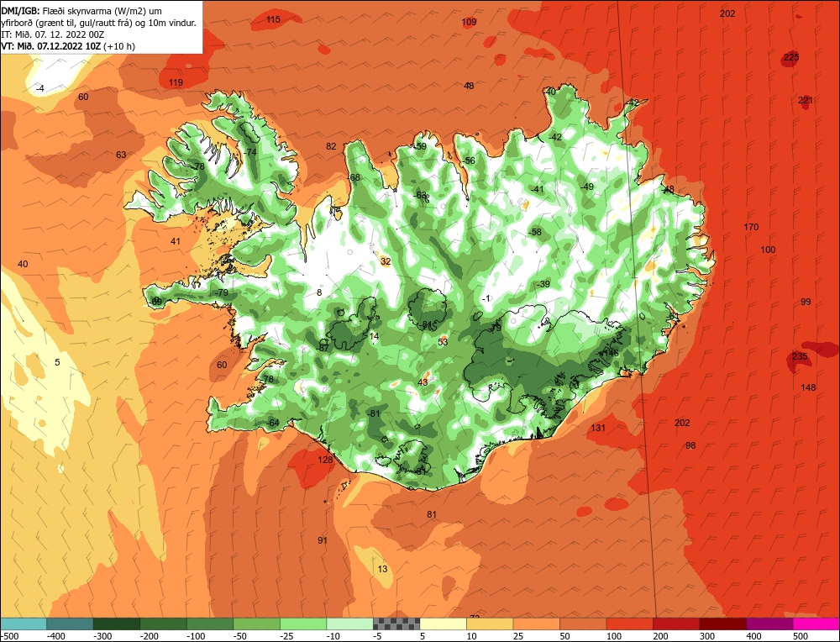Click the heat flux value 32
The height and width of the screenshot is (642, 840).
[386, 261]
